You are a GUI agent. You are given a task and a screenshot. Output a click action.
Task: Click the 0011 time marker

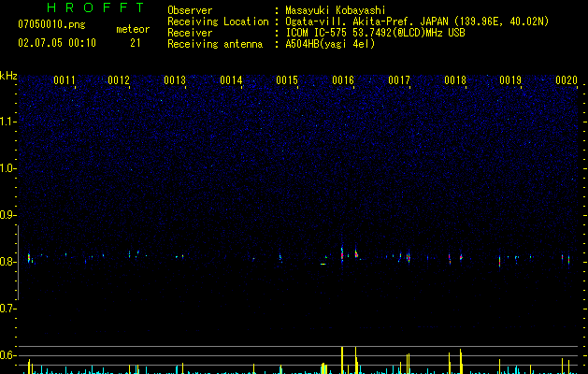(x=65, y=80)
